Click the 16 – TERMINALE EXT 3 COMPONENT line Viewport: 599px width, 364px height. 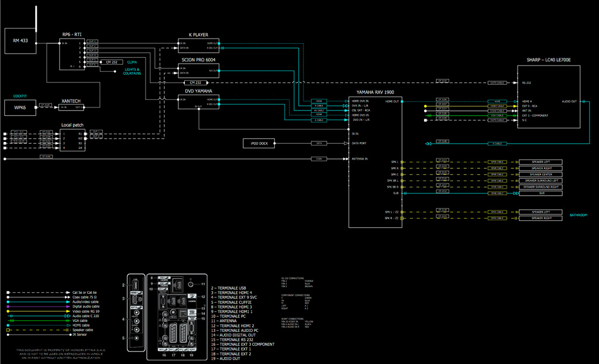click(x=243, y=345)
